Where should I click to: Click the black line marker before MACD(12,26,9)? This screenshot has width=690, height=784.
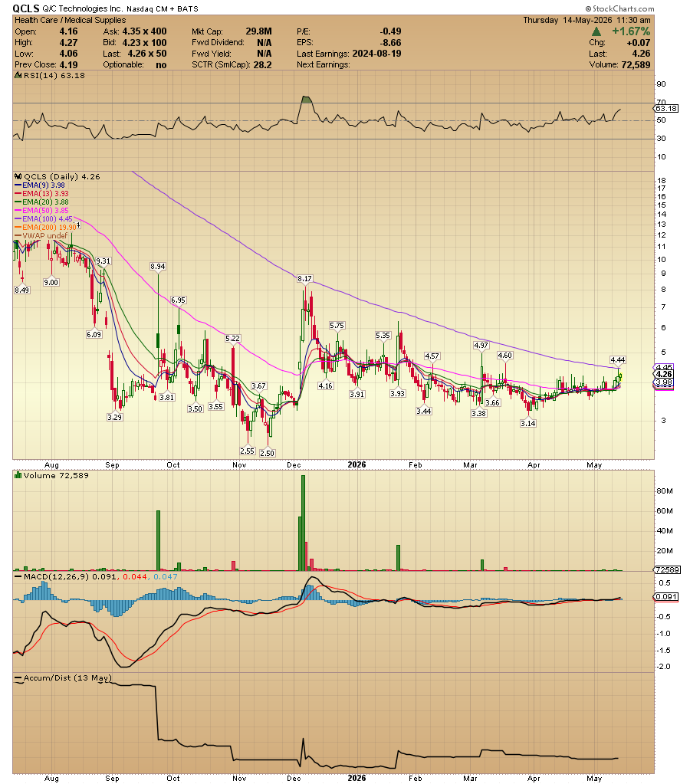[18, 577]
